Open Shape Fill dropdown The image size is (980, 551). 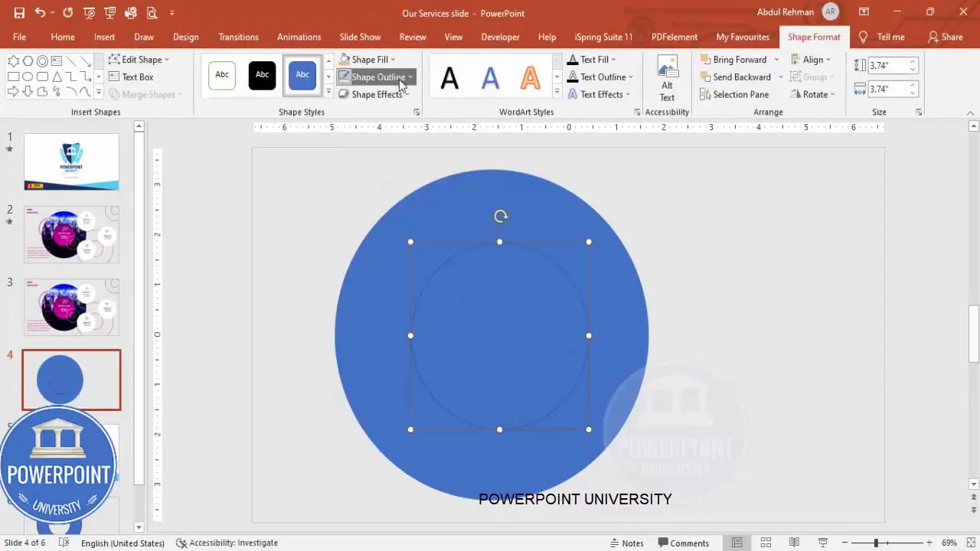click(367, 60)
